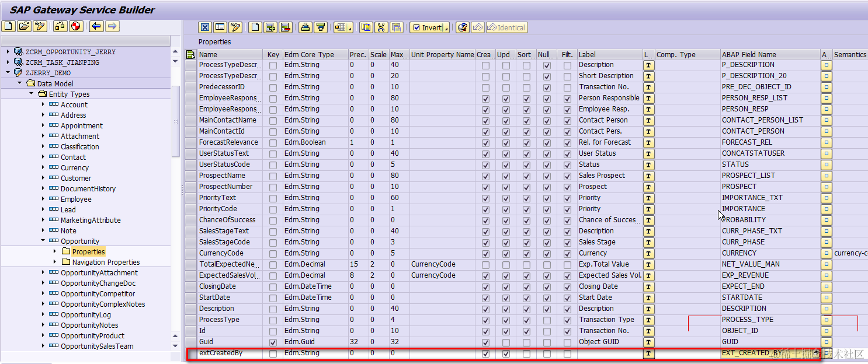Open the layout dropdown arrow in grid toolbar

349,28
